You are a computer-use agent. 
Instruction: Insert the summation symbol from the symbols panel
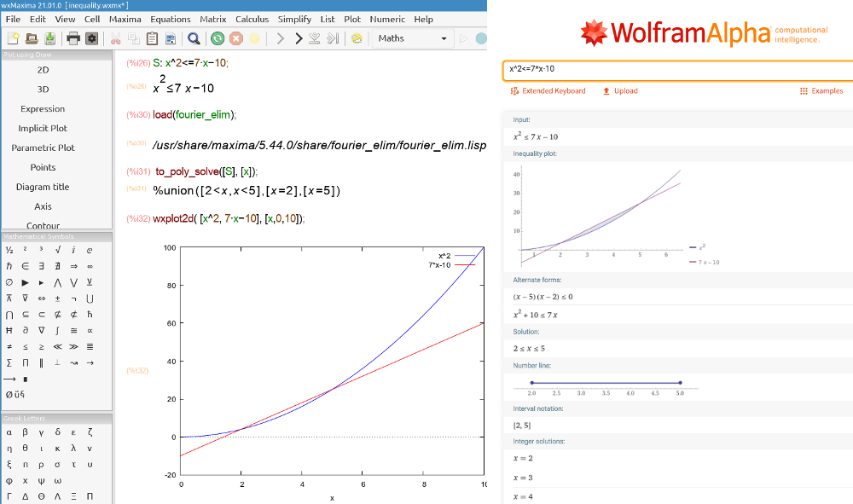pyautogui.click(x=9, y=362)
